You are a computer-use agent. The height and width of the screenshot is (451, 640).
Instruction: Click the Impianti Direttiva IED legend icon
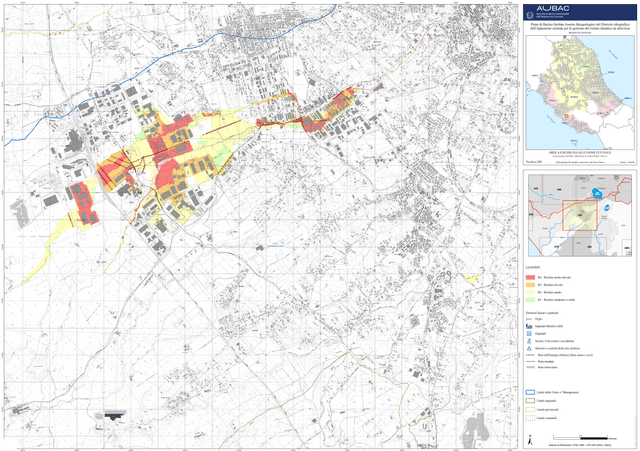530,326
